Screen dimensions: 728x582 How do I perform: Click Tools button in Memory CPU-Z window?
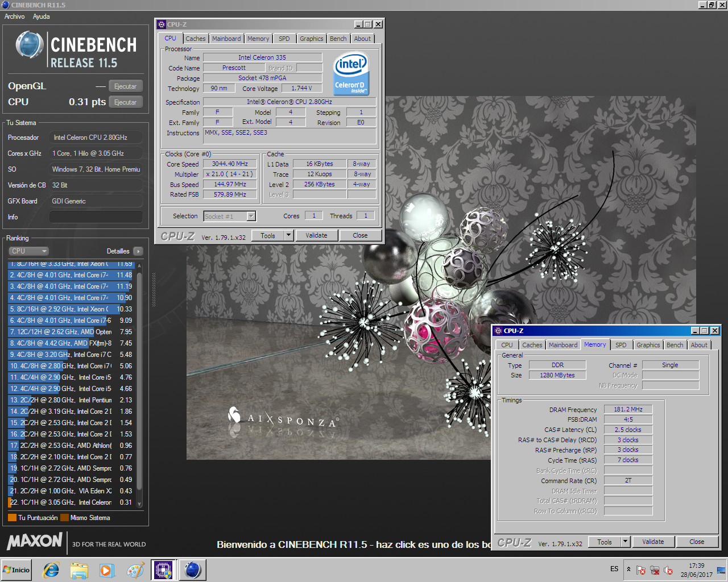(605, 542)
